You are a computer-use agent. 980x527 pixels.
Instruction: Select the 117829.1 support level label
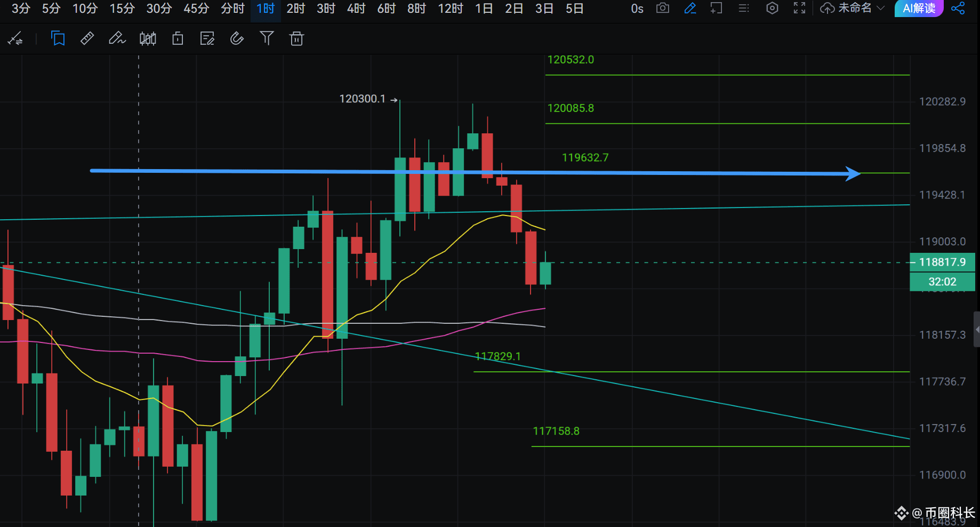[x=497, y=356]
